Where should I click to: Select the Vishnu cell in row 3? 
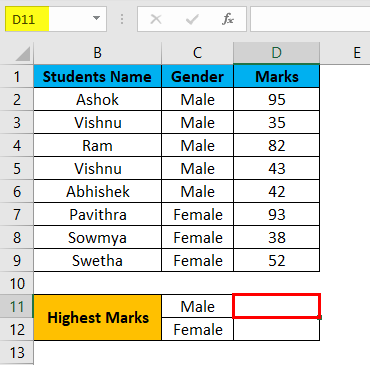97,122
